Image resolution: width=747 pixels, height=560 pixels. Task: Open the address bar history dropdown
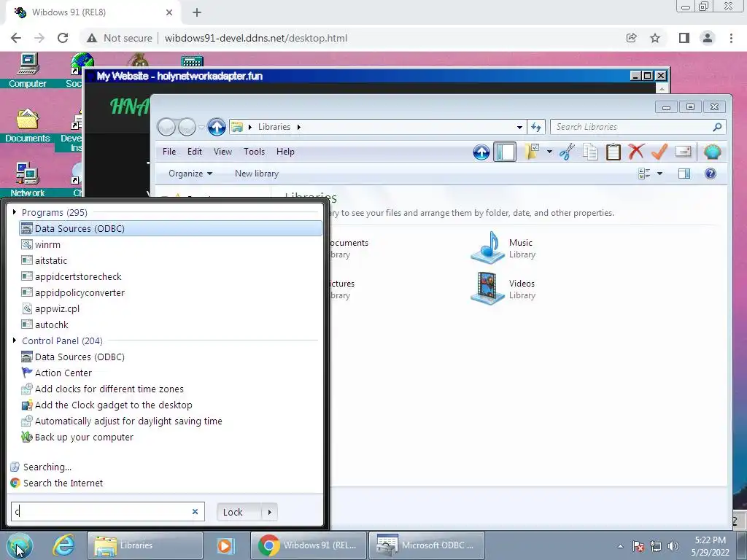click(x=519, y=127)
